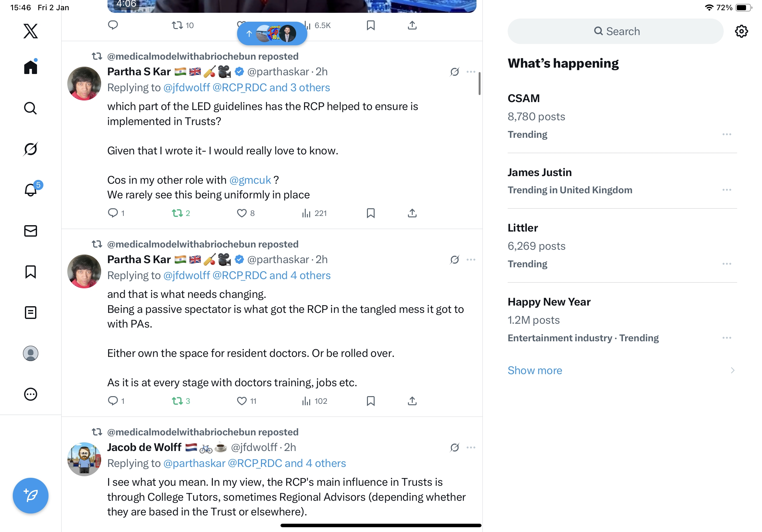Open Messages envelope in sidebar
The image size is (762, 532).
click(31, 231)
